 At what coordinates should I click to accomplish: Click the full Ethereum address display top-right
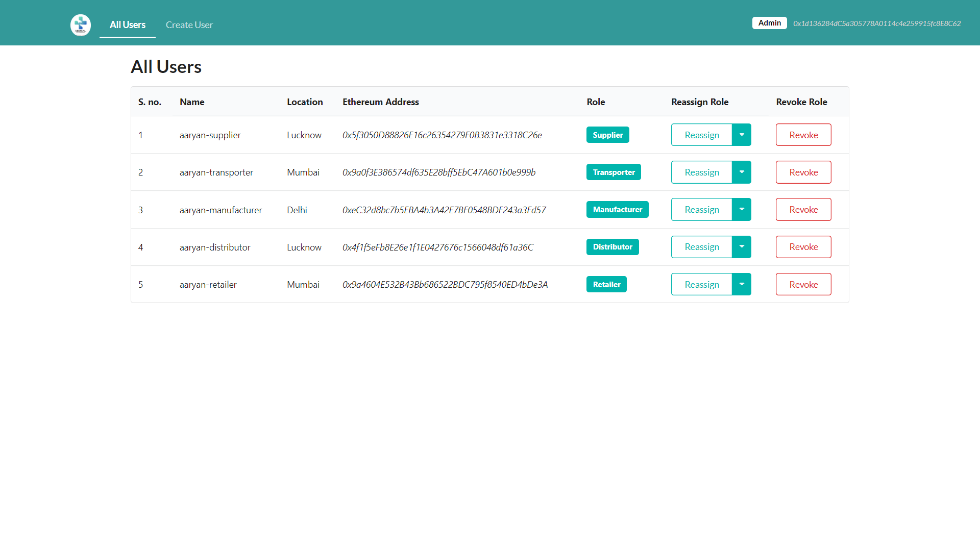[878, 22]
